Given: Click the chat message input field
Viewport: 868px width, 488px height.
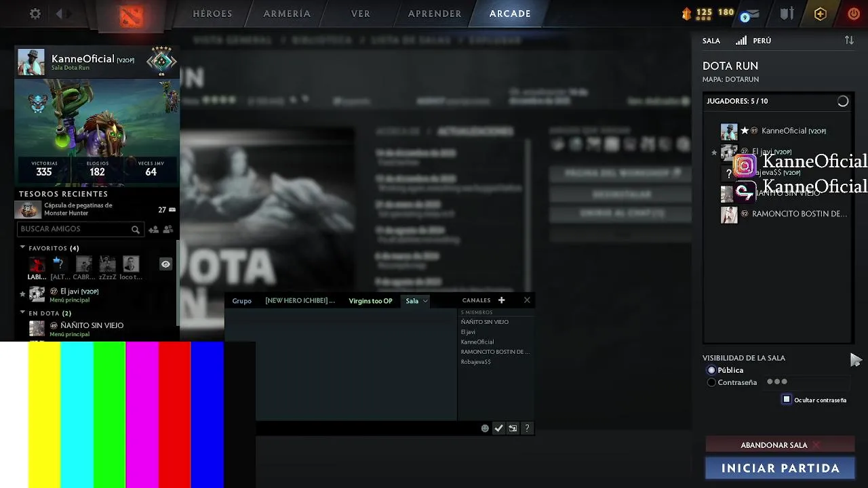Looking at the screenshot, I should [x=366, y=428].
